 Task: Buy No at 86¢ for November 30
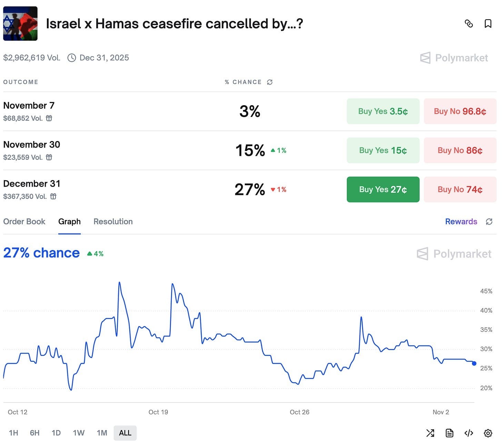tap(460, 150)
